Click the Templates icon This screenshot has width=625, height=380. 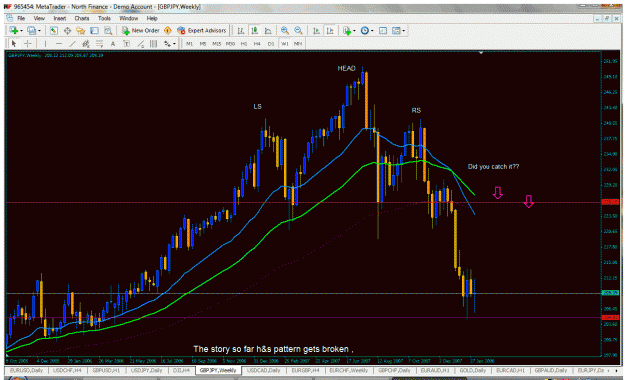click(396, 30)
